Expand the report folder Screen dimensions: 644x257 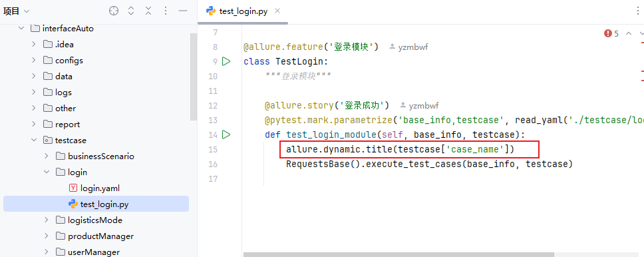pyautogui.click(x=34, y=125)
